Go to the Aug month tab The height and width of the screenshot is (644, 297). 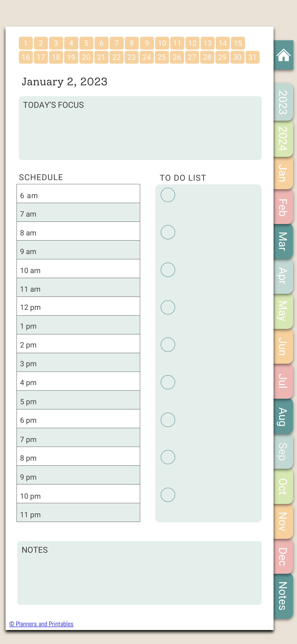[283, 416]
